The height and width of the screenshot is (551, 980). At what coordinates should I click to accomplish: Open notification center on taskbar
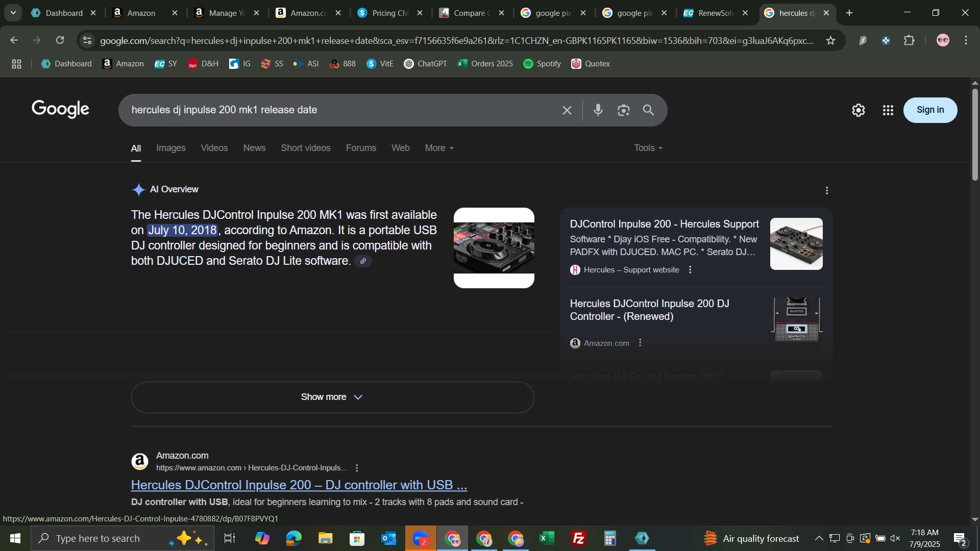[960, 538]
